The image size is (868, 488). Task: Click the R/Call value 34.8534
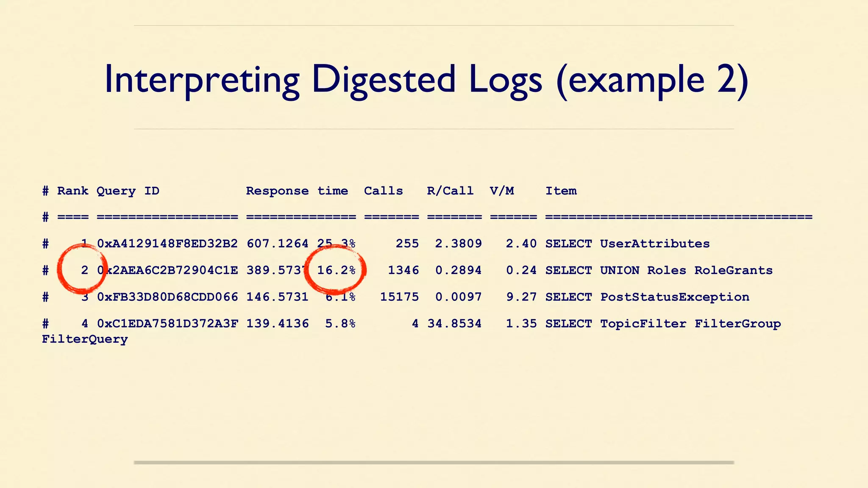pos(454,324)
